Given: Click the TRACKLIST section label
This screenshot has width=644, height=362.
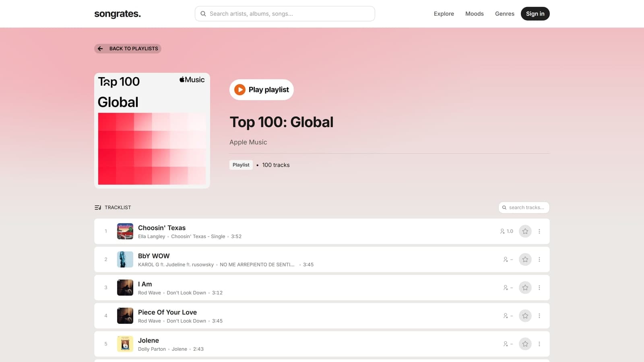Looking at the screenshot, I should (118, 208).
